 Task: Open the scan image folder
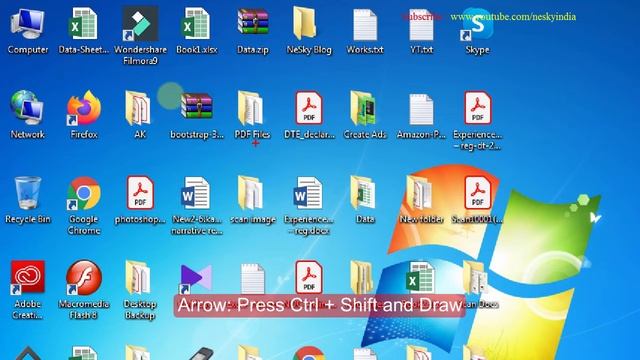250,193
